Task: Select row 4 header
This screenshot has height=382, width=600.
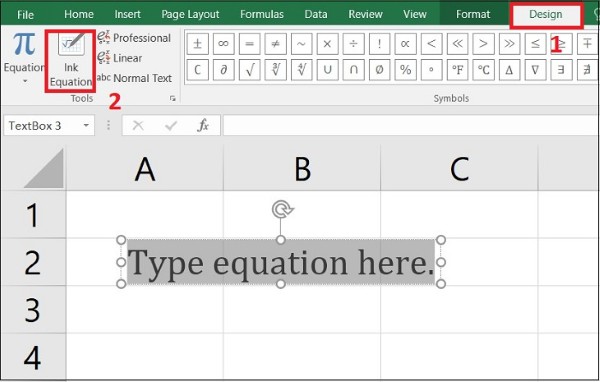Action: [33, 357]
